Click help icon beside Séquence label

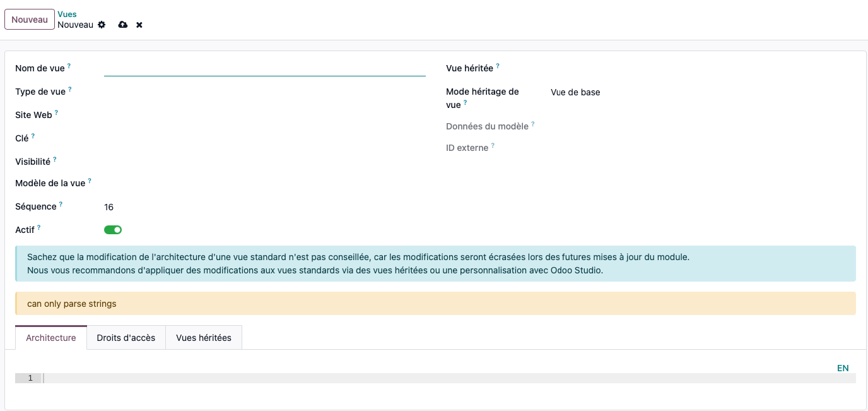click(61, 205)
